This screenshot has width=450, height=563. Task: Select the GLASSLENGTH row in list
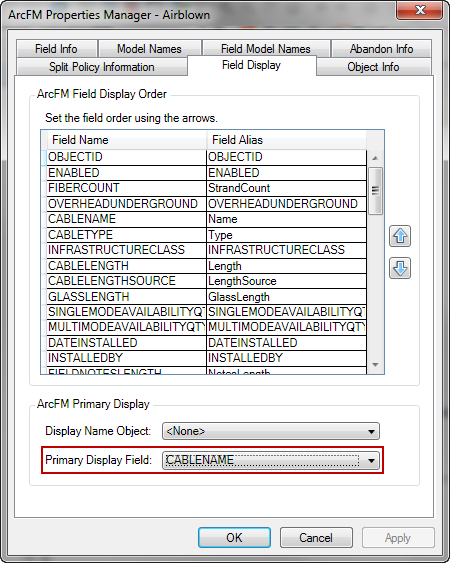tap(207, 297)
